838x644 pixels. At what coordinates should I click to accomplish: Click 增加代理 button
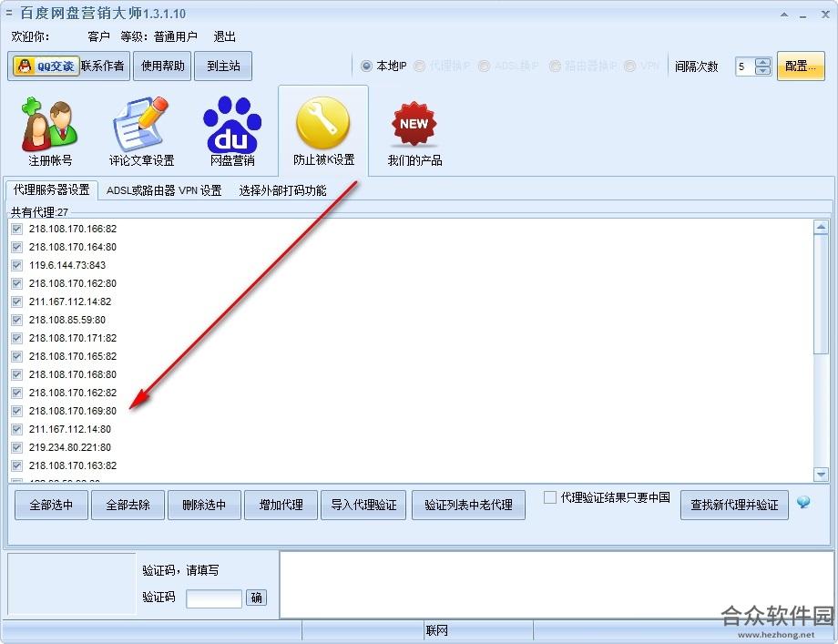pos(281,505)
